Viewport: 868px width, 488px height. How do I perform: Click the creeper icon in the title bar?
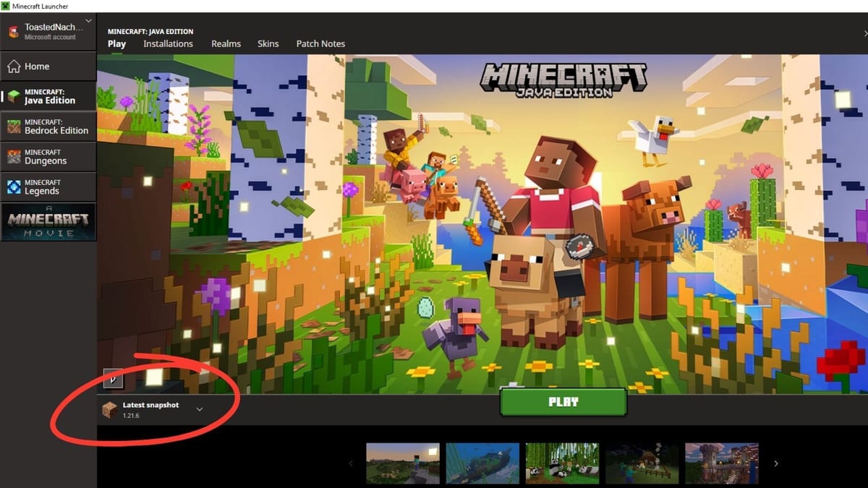point(6,5)
